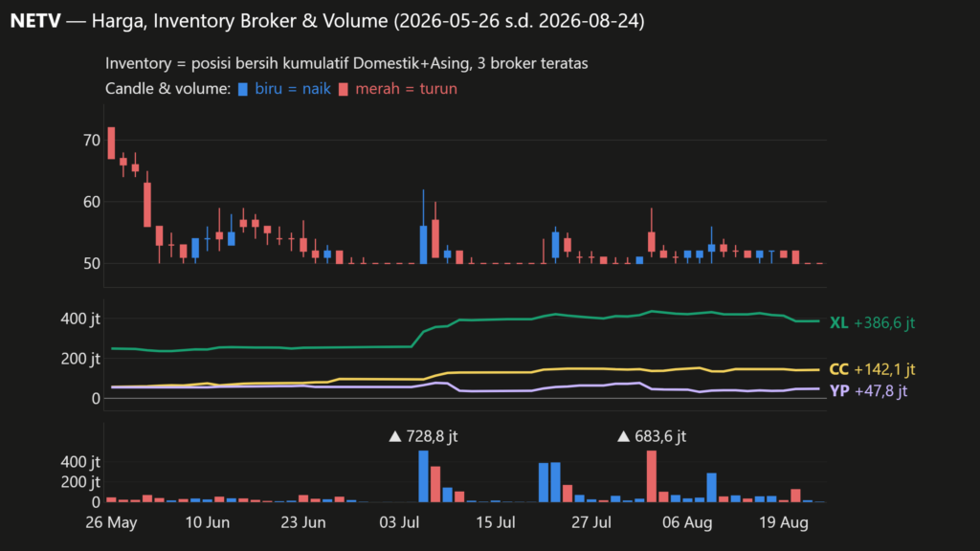Click the 70 price axis label

tap(91, 141)
